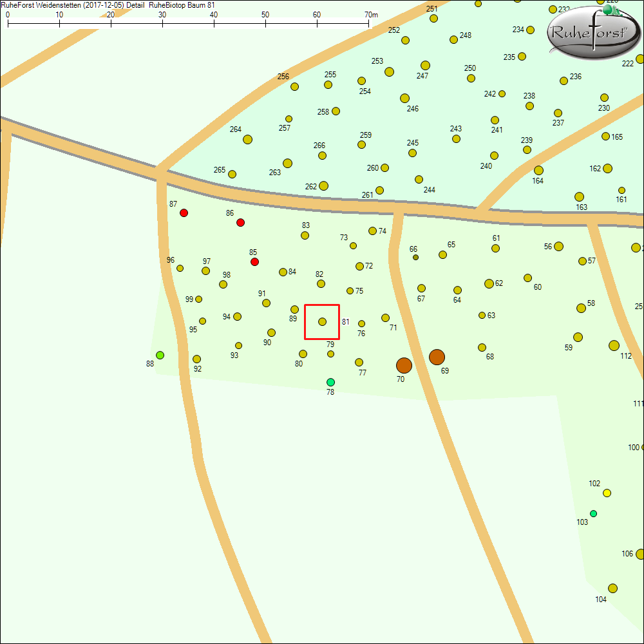The image size is (644, 644).
Task: Select the large orange tree 69
Action: [x=437, y=357]
